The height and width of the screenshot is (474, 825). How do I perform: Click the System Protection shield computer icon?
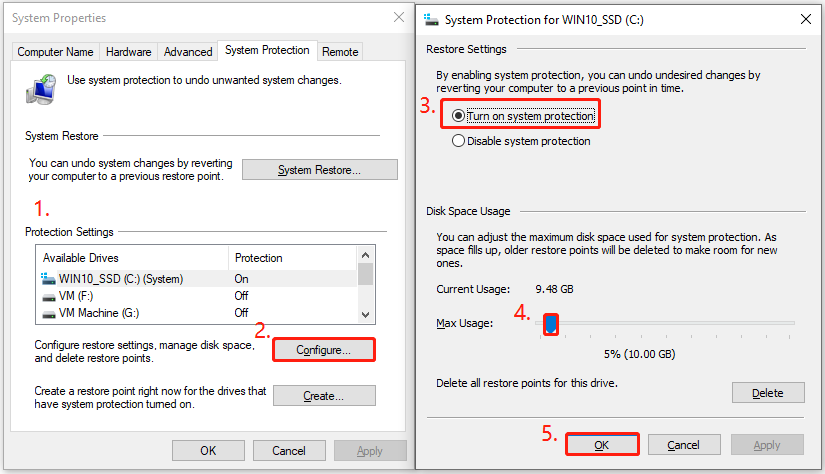tap(41, 89)
